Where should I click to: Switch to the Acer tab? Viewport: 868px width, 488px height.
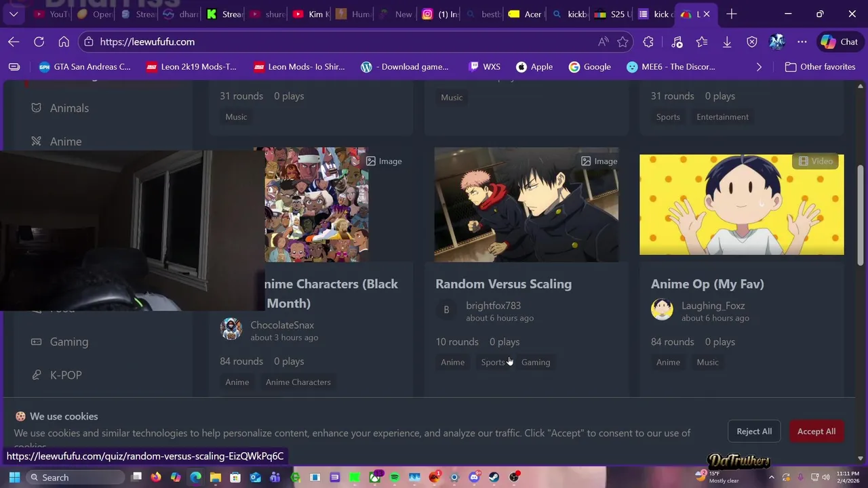click(x=526, y=14)
